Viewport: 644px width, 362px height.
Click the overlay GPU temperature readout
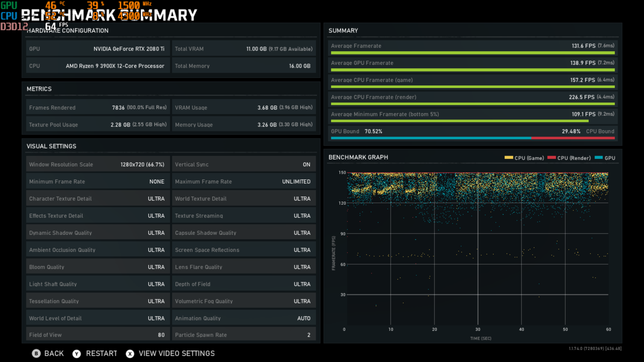point(55,5)
